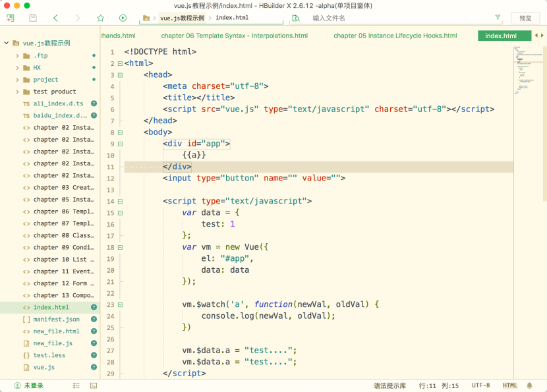This screenshot has width=547, height=392.
Task: Expand the .ftp folder
Action: (17, 56)
